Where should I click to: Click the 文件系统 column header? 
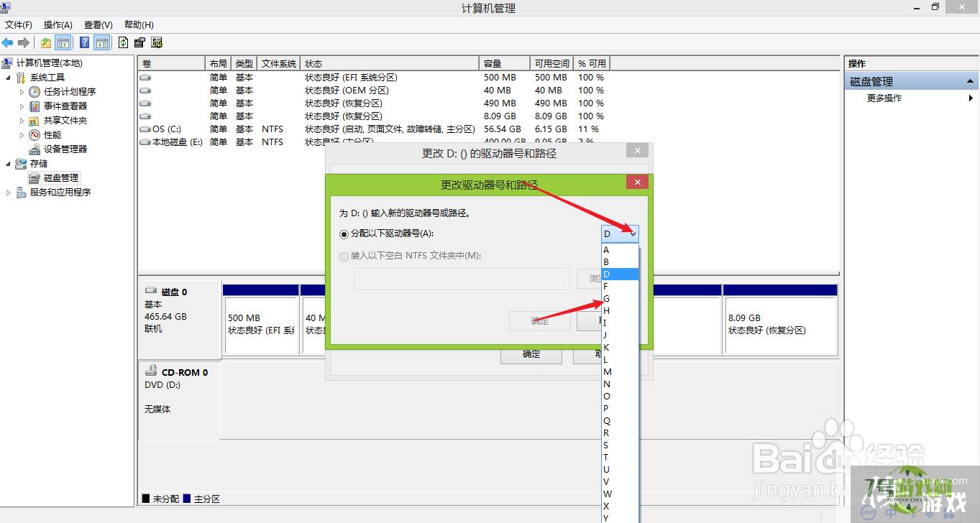(x=278, y=63)
